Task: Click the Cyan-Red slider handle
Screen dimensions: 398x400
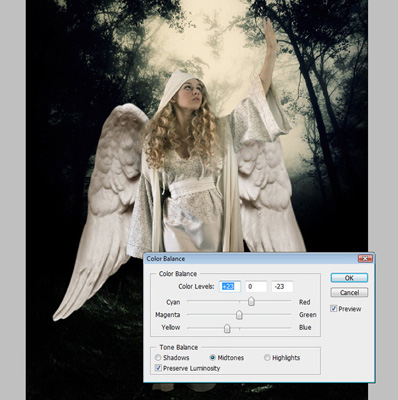Action: 251,302
